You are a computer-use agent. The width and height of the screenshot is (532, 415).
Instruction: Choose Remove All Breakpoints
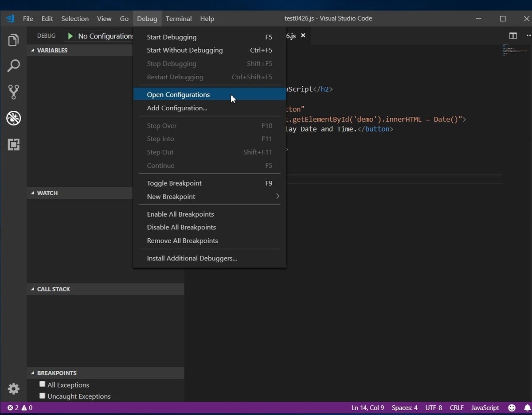[210, 241]
